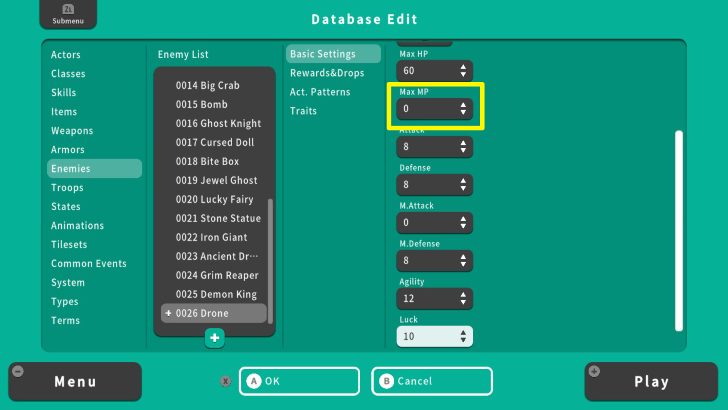Open the Traits tab
This screenshot has height=410, width=728.
tap(303, 111)
